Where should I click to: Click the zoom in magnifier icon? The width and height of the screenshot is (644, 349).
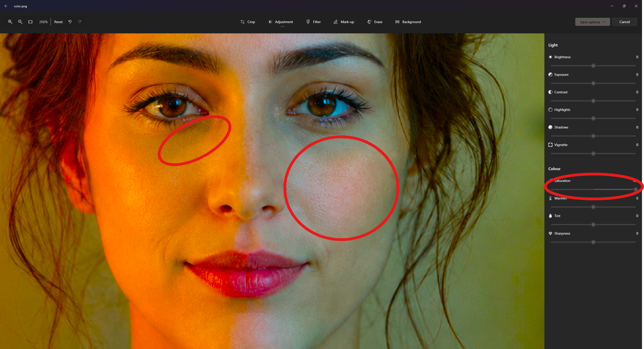click(x=10, y=22)
